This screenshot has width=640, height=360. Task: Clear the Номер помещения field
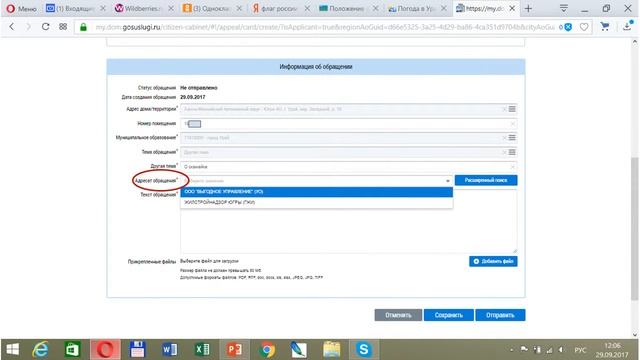[x=513, y=124]
